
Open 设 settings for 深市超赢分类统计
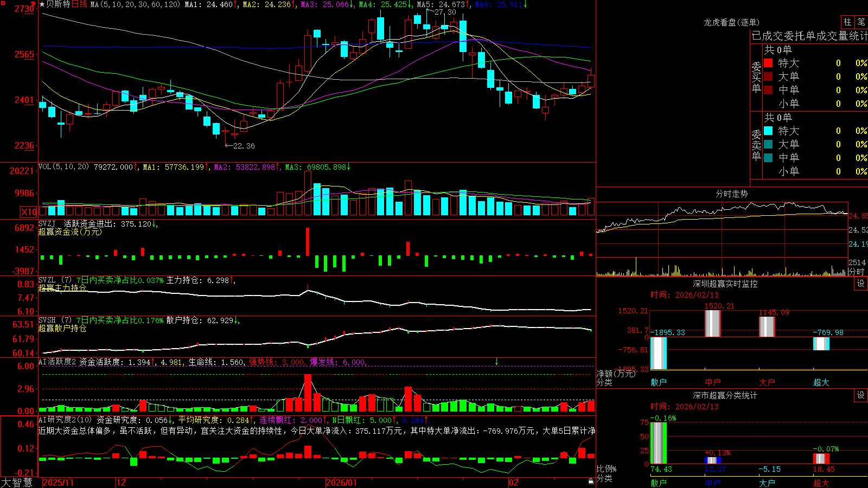861,395
